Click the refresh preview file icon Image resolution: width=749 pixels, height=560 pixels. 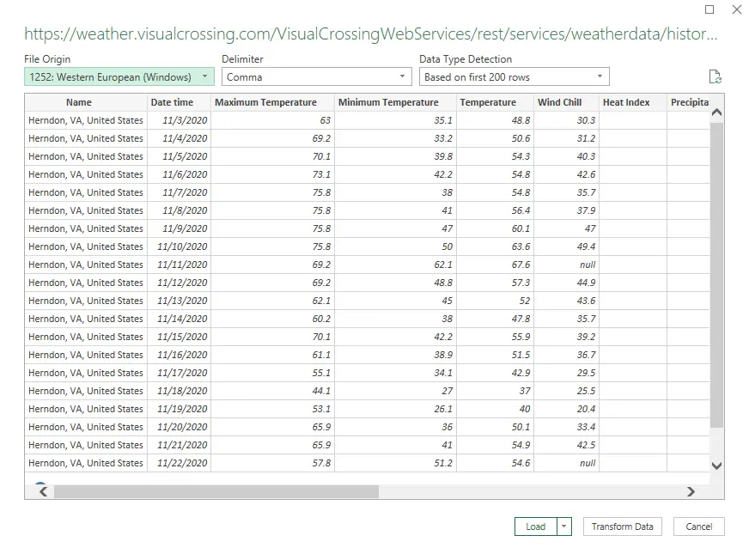[715, 77]
